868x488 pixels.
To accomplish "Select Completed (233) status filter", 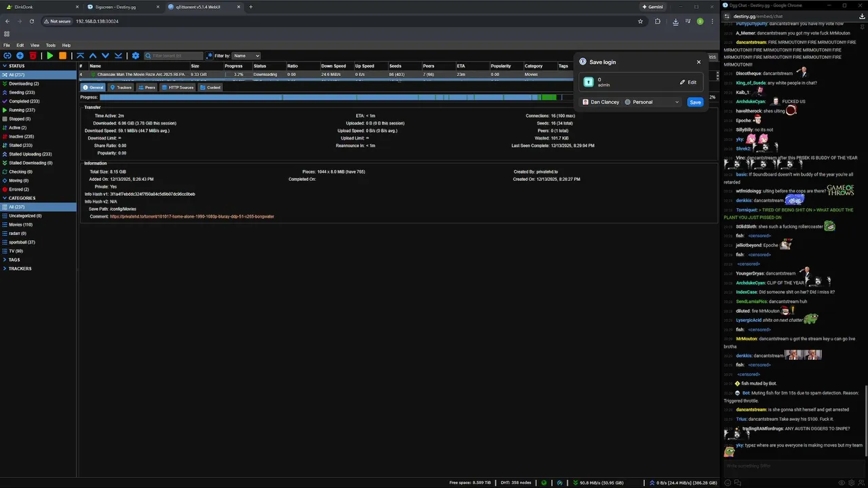I will 38,101.
